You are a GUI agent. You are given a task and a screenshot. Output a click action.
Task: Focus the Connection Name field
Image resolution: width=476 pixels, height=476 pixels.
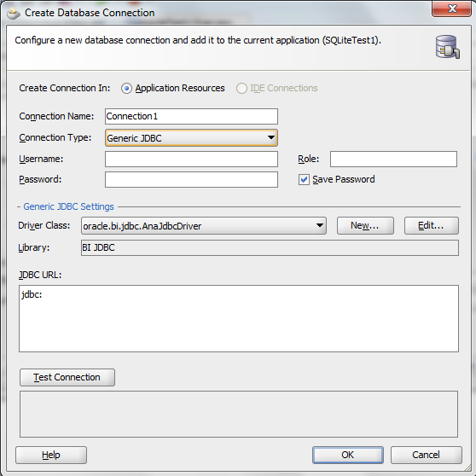tap(191, 116)
